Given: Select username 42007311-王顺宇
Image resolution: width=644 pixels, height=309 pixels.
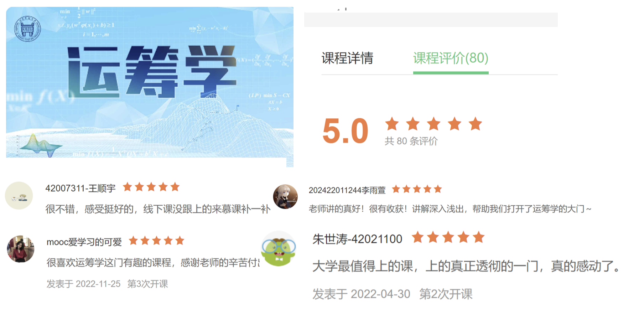Looking at the screenshot, I should [80, 188].
